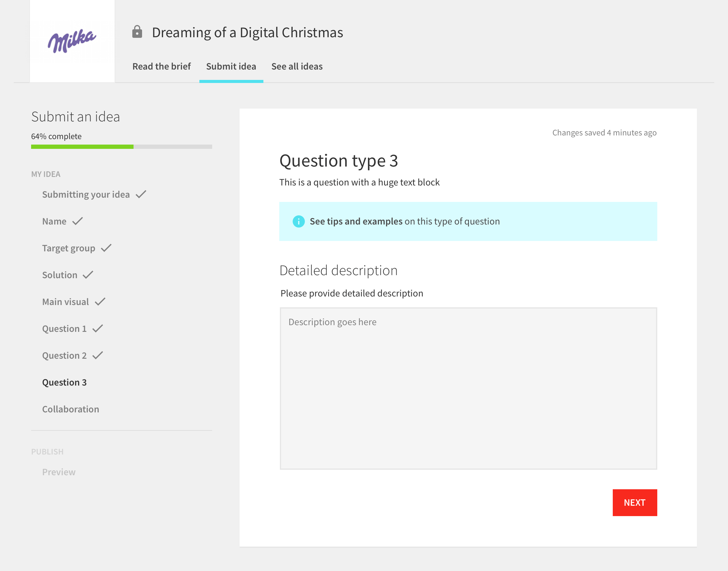Select the Submit idea tab
Screen dimensions: 728x571
click(231, 66)
